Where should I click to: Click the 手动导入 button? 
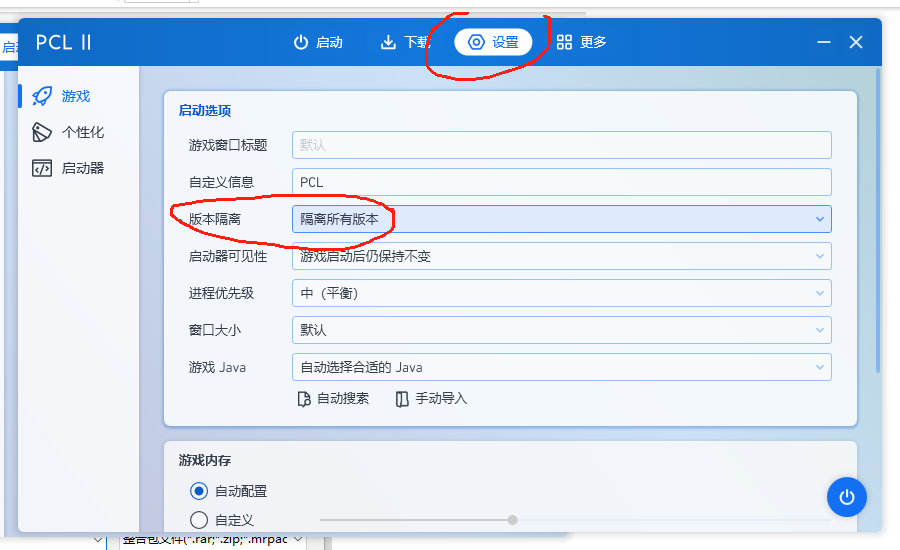pyautogui.click(x=431, y=399)
